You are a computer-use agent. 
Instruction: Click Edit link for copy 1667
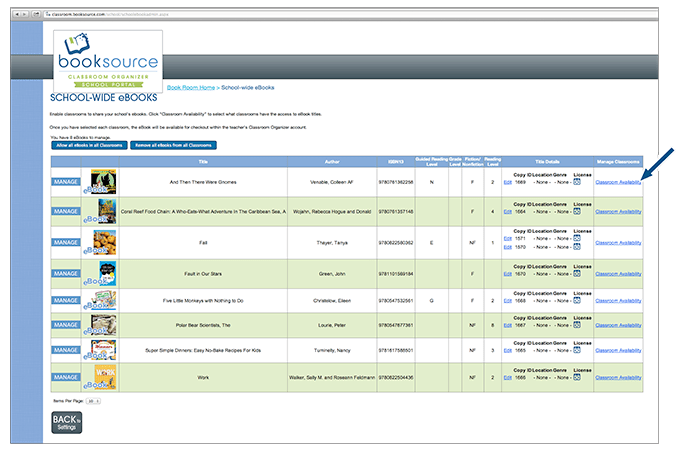pyautogui.click(x=507, y=325)
